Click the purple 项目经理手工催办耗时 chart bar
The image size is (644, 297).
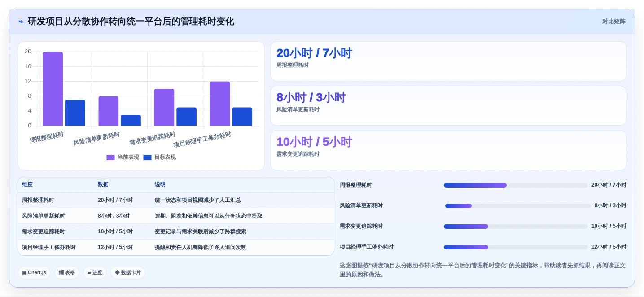[220, 104]
